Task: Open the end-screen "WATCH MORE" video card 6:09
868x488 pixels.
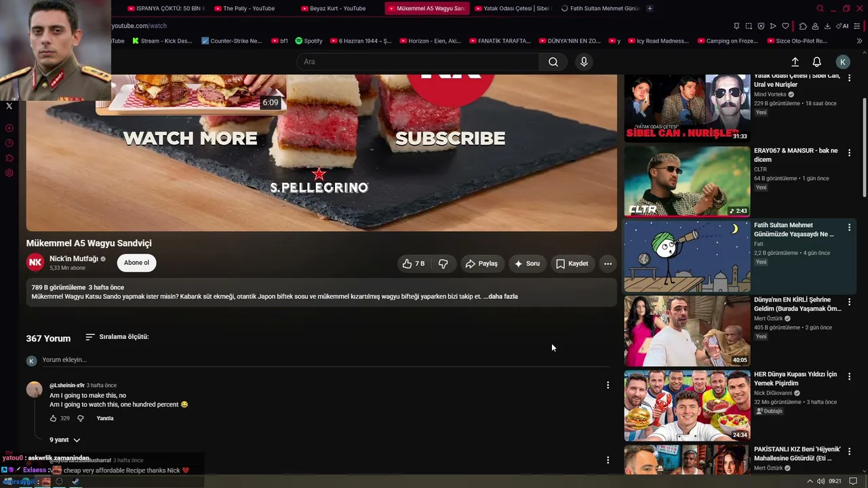Action: (191, 94)
